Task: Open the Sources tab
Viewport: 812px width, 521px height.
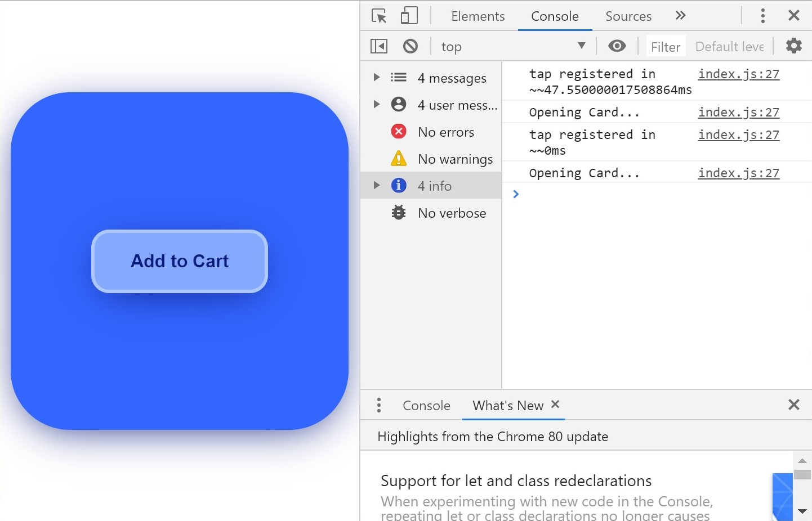Action: [x=628, y=16]
